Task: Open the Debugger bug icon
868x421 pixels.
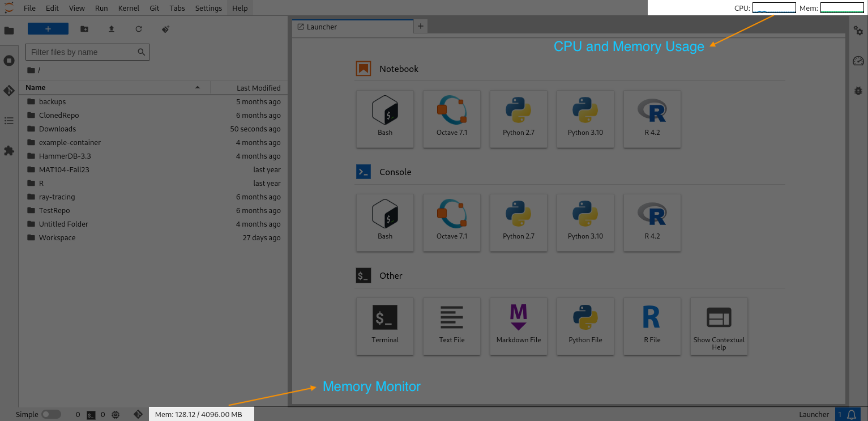Action: click(858, 91)
